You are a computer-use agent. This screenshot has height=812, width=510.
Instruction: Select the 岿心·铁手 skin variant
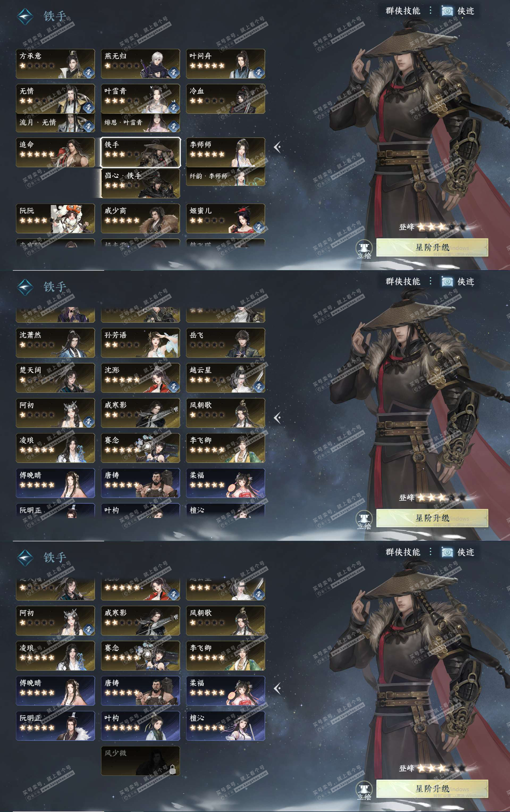(141, 183)
